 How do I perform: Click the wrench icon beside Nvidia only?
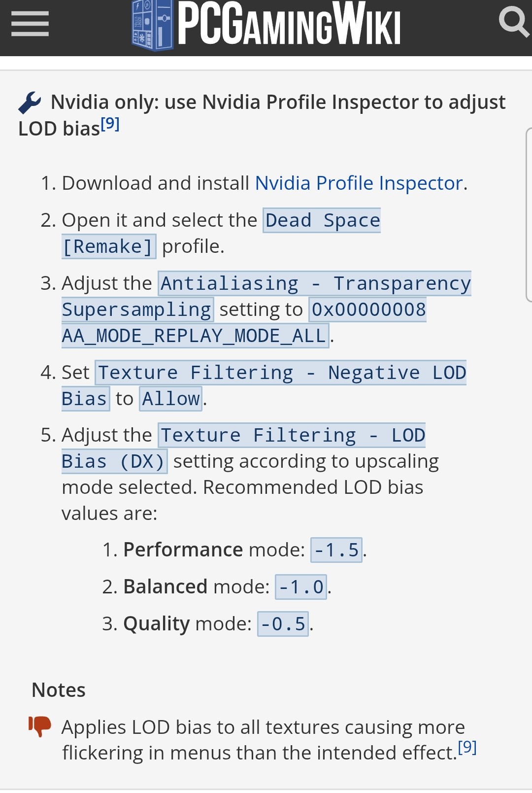[x=30, y=103]
